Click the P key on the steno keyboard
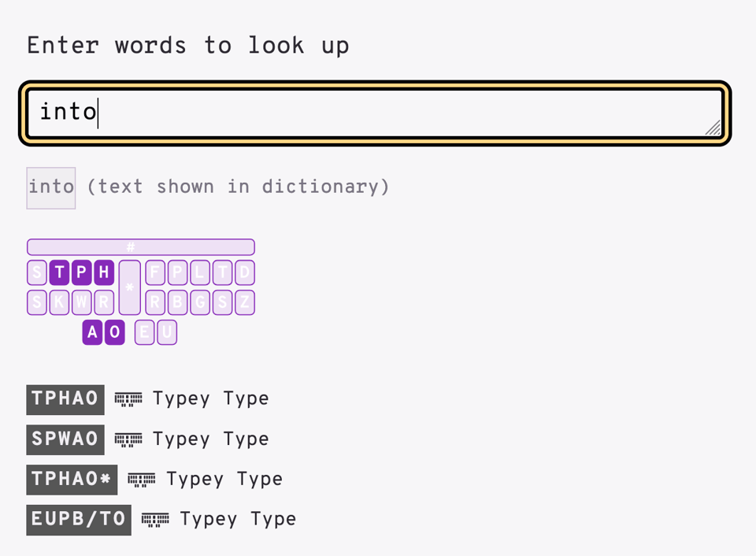The image size is (756, 556). (x=81, y=273)
